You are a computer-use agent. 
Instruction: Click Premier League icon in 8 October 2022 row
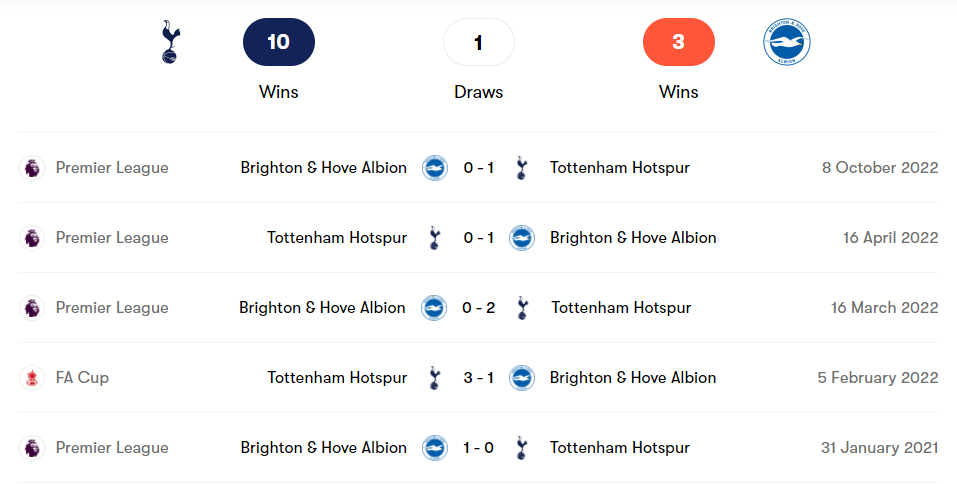pyautogui.click(x=33, y=168)
